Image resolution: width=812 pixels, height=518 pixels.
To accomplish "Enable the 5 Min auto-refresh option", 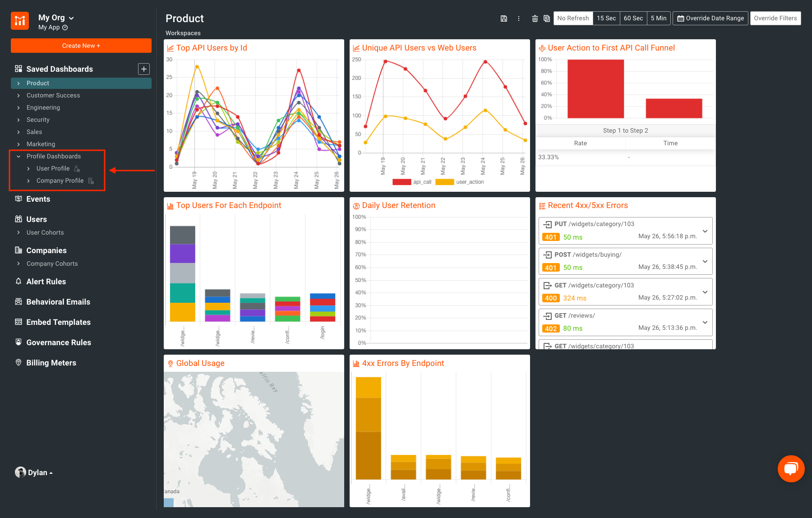I will click(x=659, y=18).
